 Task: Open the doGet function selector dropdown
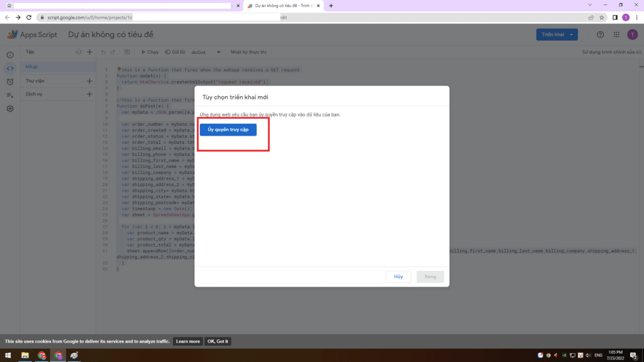(x=206, y=53)
